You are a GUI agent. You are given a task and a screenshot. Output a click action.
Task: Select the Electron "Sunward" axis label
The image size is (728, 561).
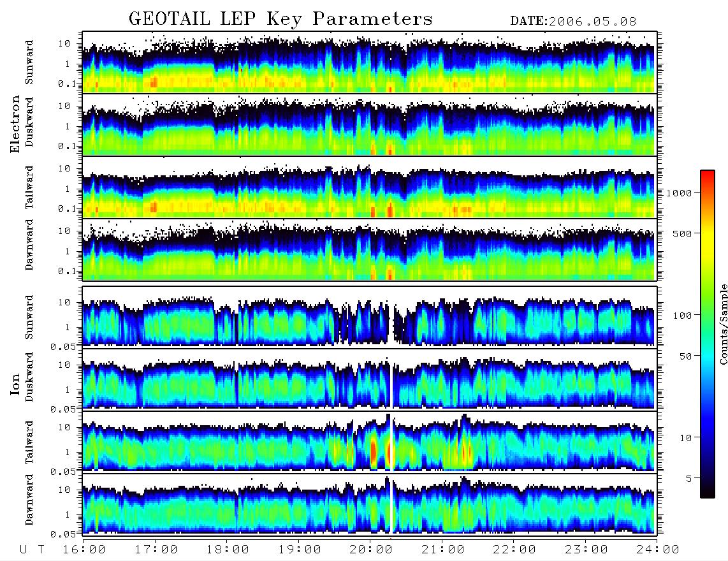click(x=29, y=62)
